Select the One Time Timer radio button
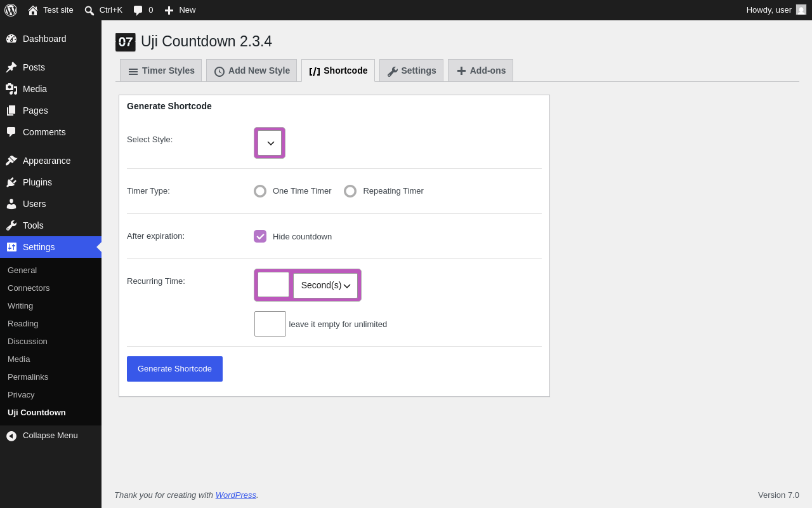Viewport: 812px width, 508px height. 260,191
